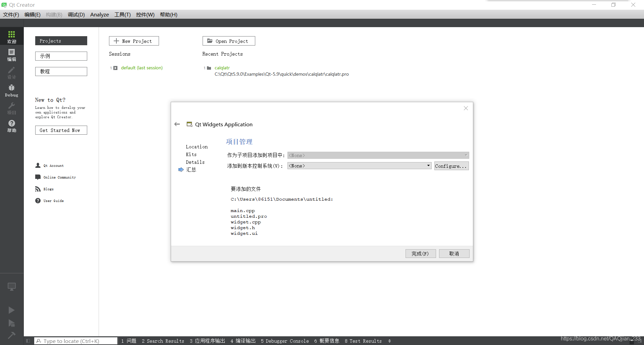Expand the output panes selector arrows
Screen dimensions: 644x345
pyautogui.click(x=389, y=341)
